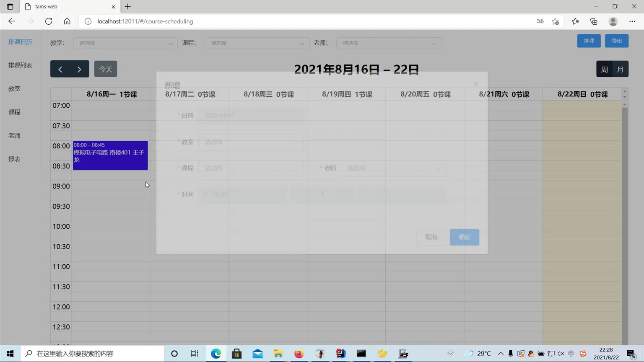Screen dimensions: 644x362
Task: Click 取消 cancel in dialog
Action: point(431,237)
